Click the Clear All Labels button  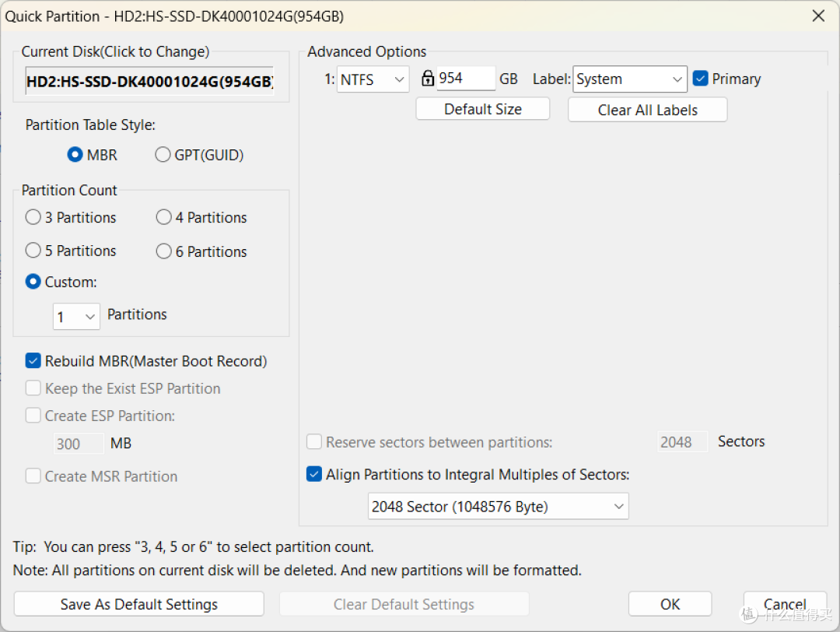(x=647, y=109)
